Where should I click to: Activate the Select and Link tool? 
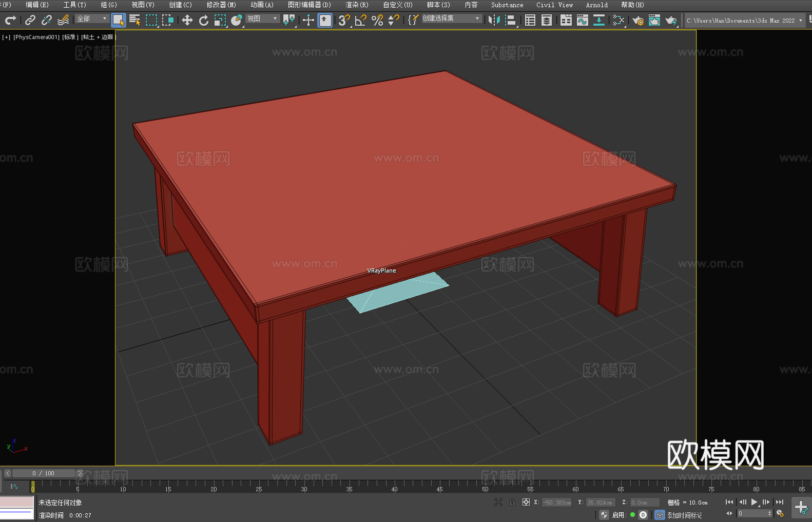[30, 20]
